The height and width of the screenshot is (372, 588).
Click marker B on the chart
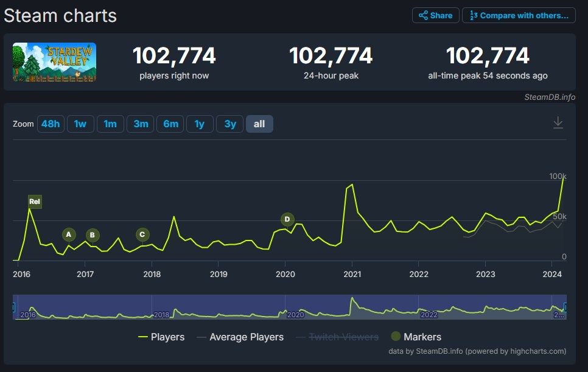(93, 235)
